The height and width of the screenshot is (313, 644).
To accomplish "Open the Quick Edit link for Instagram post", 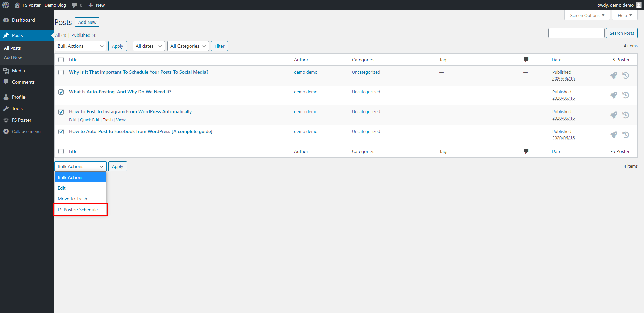I will [x=90, y=120].
